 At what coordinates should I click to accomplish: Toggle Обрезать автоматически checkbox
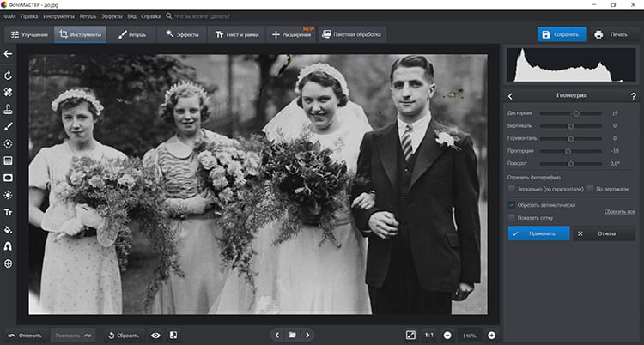click(x=512, y=205)
